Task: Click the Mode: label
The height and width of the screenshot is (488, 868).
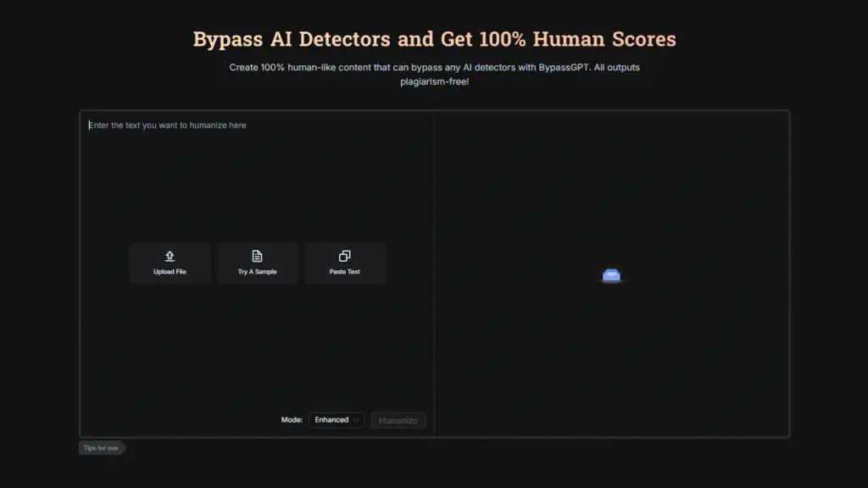Action: (x=292, y=420)
